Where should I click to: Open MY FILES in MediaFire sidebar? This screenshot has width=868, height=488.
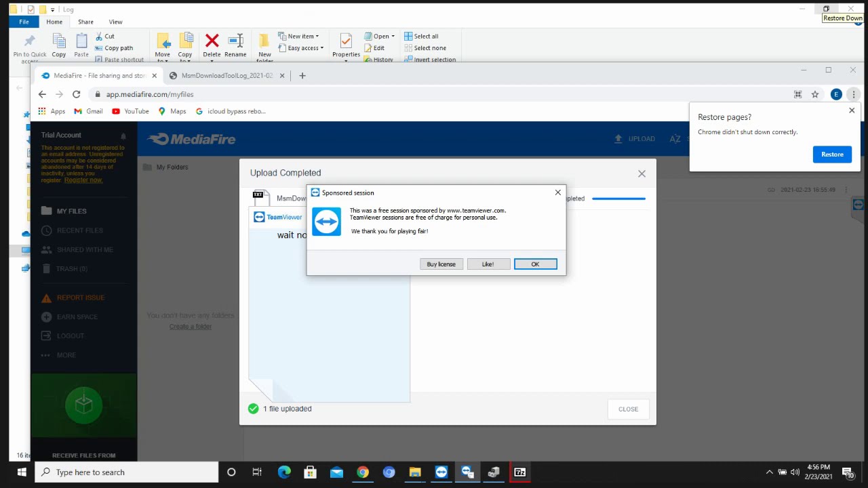click(64, 211)
